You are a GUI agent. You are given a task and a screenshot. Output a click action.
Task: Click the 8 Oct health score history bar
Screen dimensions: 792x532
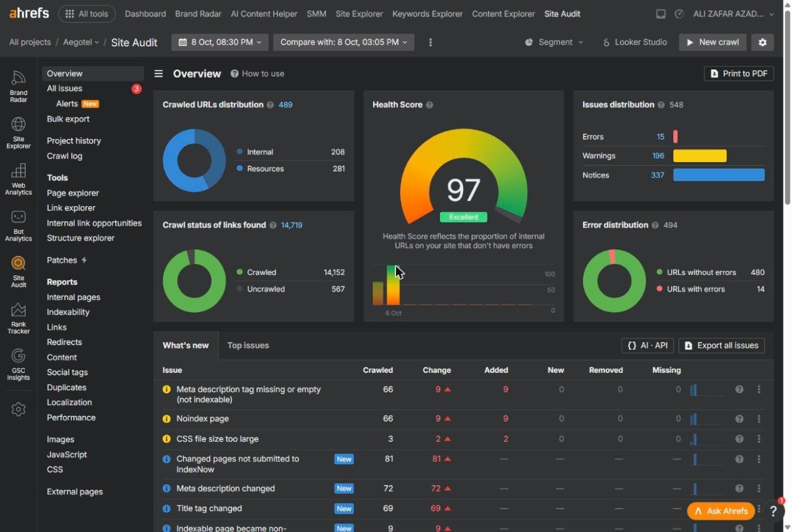pos(393,285)
